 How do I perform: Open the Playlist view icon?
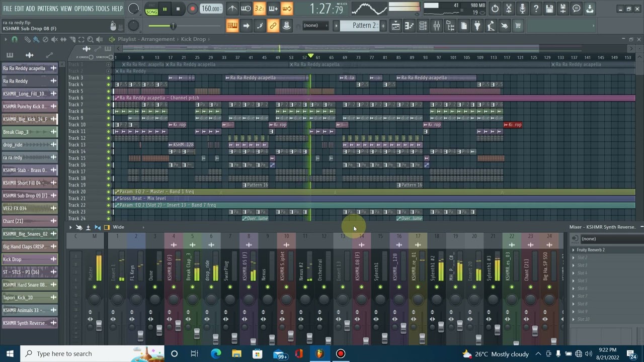point(396,26)
